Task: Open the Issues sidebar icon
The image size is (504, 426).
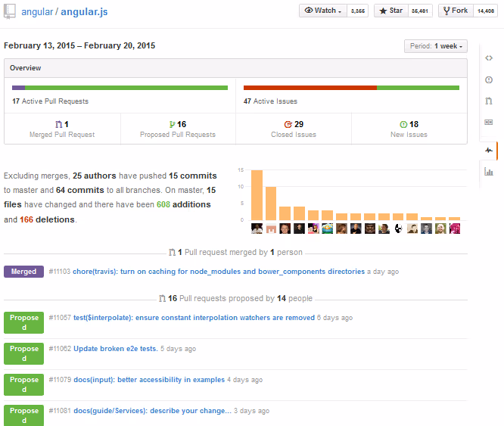Action: click(489, 79)
